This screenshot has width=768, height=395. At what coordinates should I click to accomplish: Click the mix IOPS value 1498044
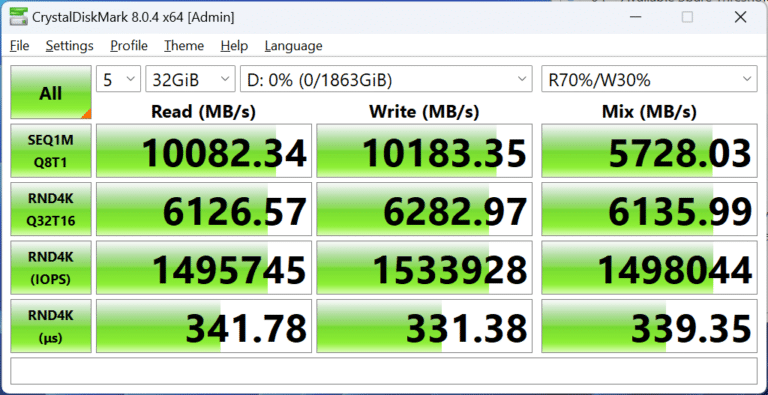tap(649, 268)
